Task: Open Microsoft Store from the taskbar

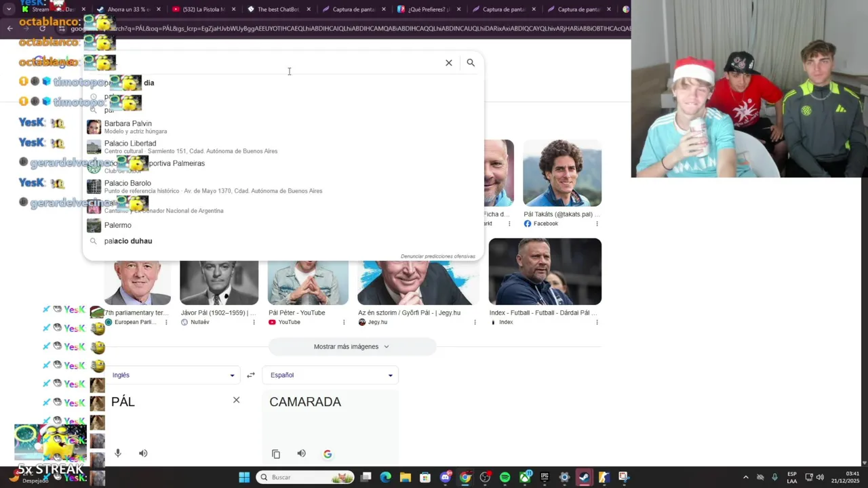Action: 425,477
